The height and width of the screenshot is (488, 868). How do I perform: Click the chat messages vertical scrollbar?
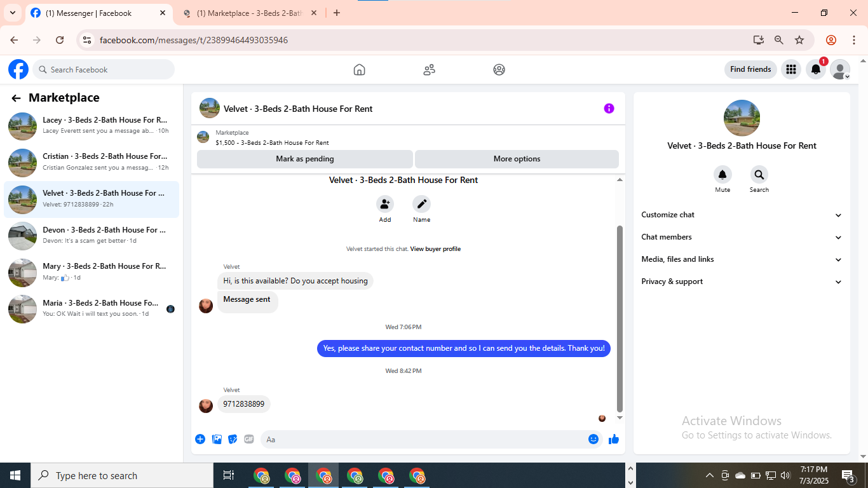click(x=620, y=318)
